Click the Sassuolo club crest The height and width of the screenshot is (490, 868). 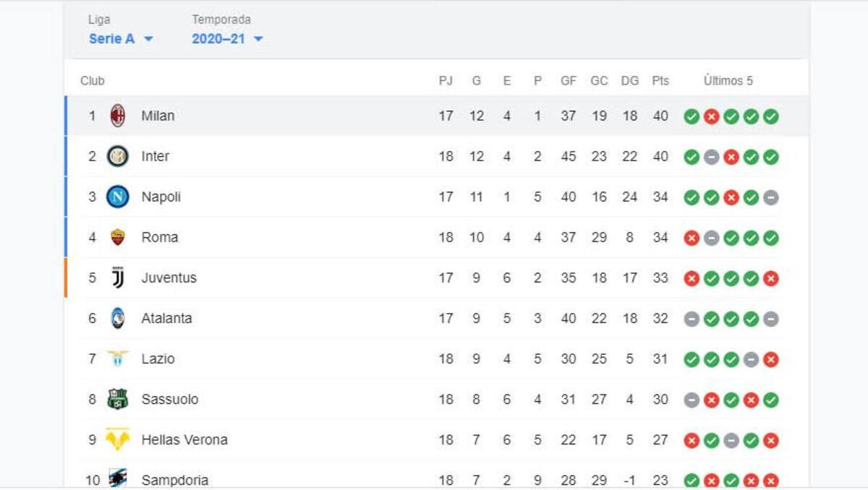[x=118, y=399]
